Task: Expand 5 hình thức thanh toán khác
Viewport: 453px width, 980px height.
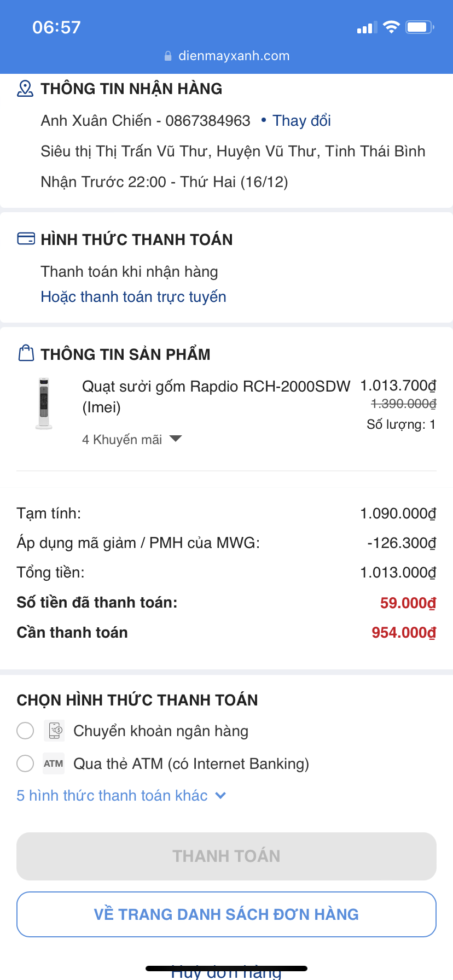Action: pos(121,795)
